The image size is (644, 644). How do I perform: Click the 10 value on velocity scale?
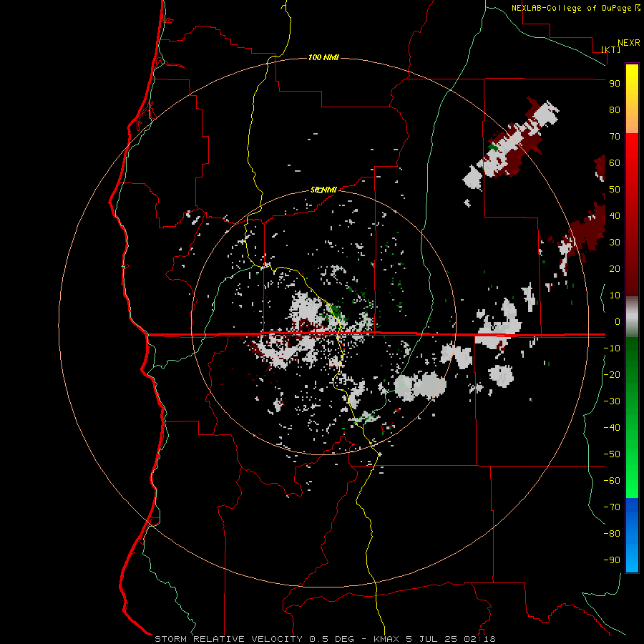615,296
